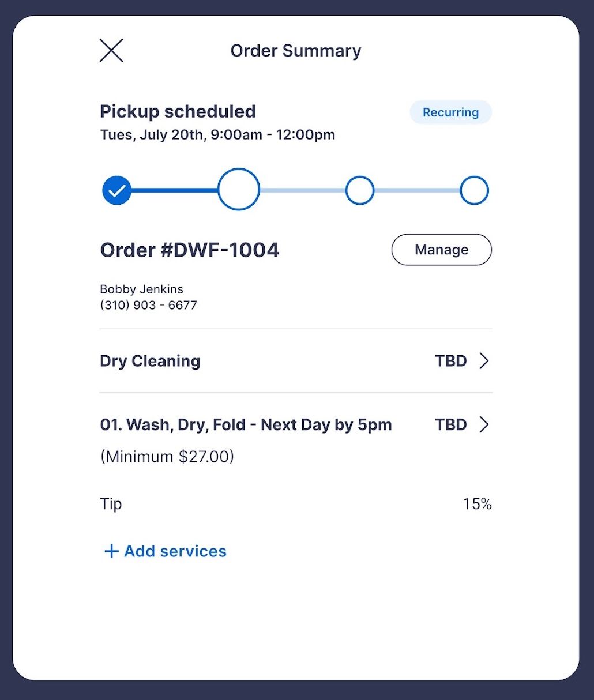Click the Add services link
Image resolution: width=594 pixels, height=700 pixels.
pos(165,551)
